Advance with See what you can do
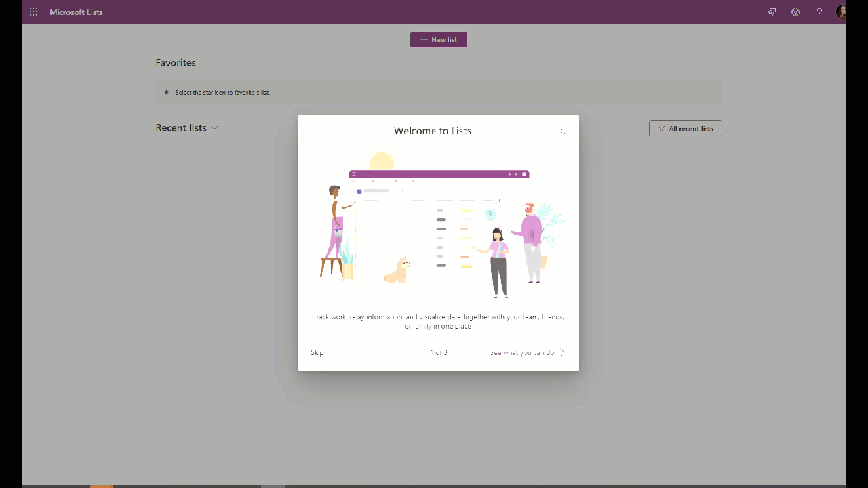This screenshot has height=488, width=868. tap(522, 352)
